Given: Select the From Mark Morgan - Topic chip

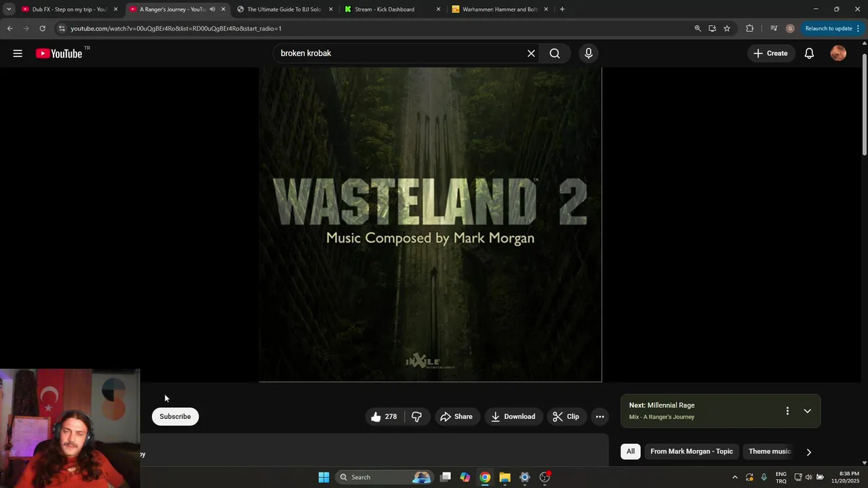Looking at the screenshot, I should [692, 451].
